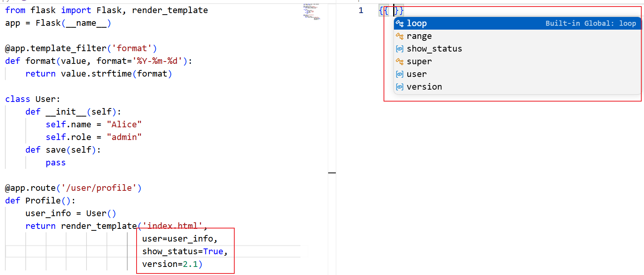Choose range from the suggestion list
Screen dimensions: 644x275
coord(517,36)
